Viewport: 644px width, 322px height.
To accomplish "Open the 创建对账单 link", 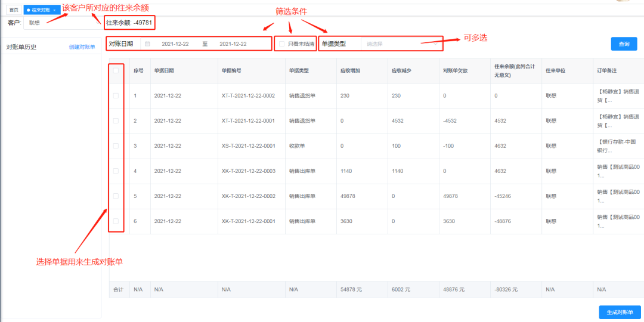I will [82, 47].
